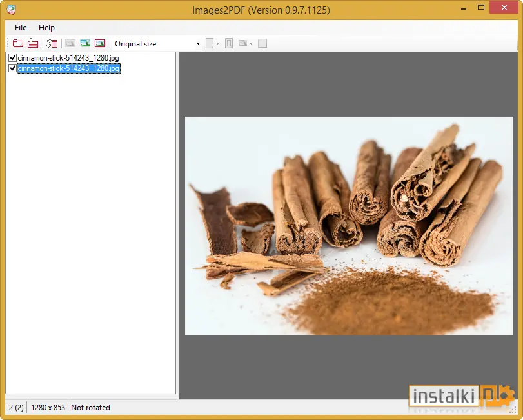
Task: Click the cinnamon sticks preview image
Action: 348,226
